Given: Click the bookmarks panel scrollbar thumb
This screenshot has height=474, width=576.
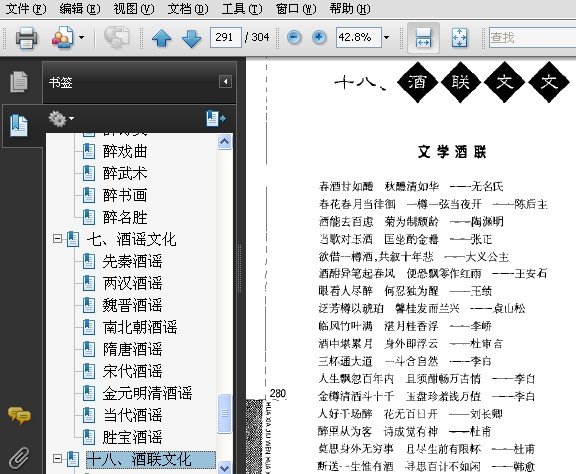Looking at the screenshot, I should [x=224, y=413].
